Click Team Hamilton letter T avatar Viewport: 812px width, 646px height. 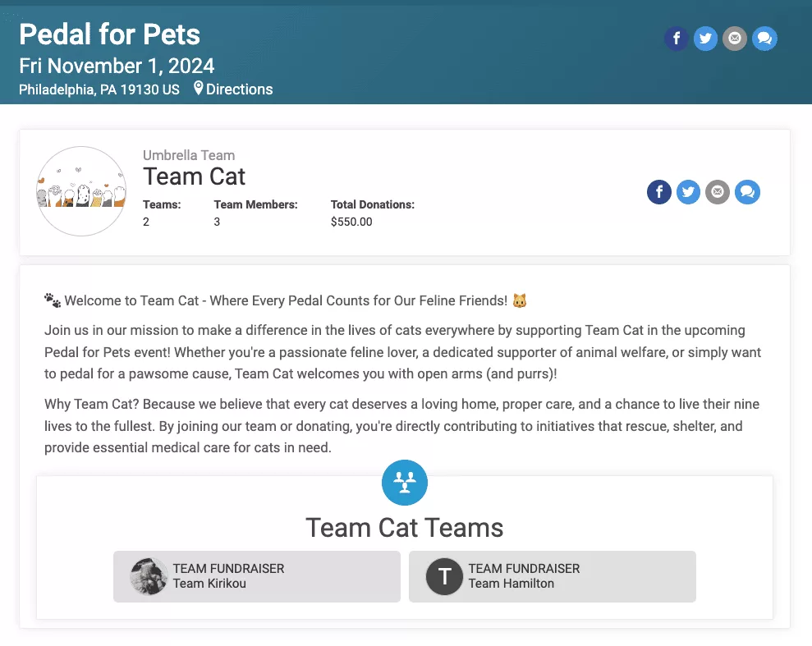click(444, 576)
